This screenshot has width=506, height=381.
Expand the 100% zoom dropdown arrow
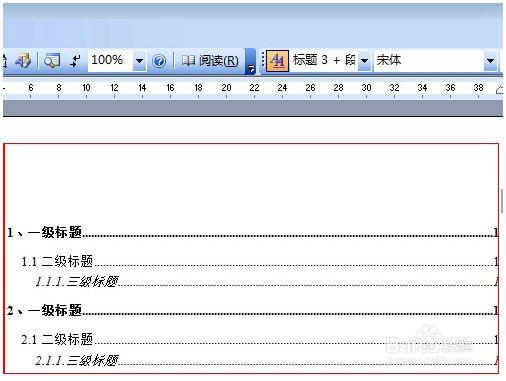[139, 61]
